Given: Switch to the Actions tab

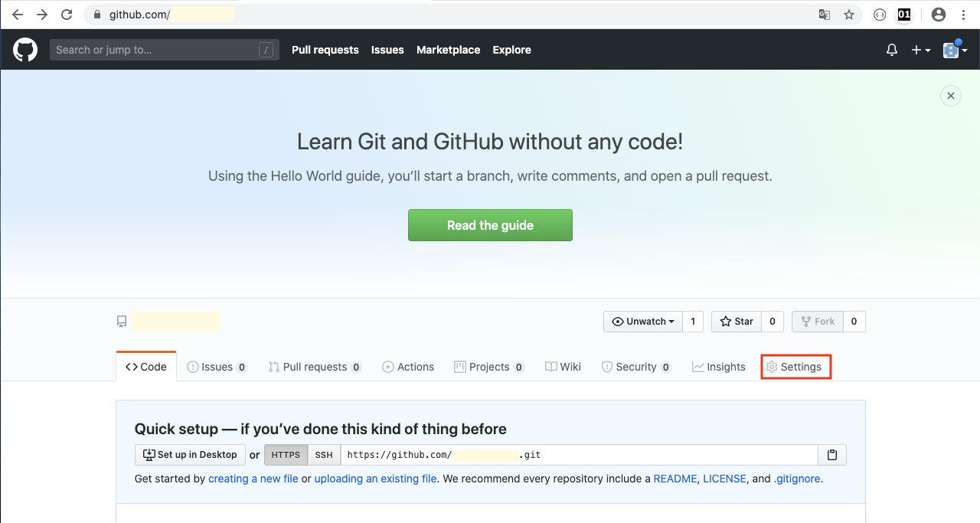Looking at the screenshot, I should (408, 367).
